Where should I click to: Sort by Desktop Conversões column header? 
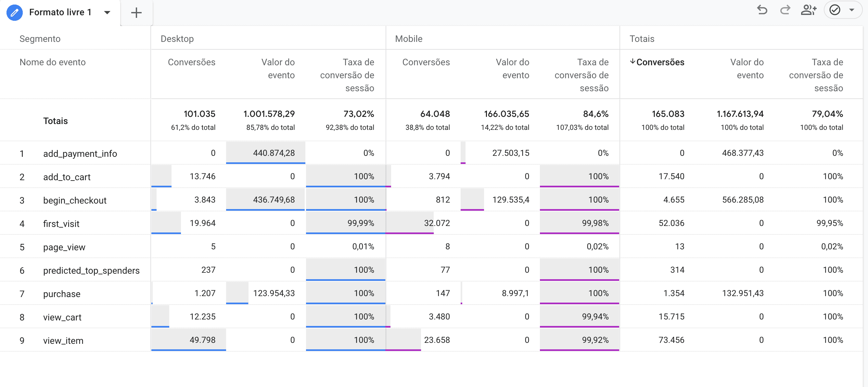click(x=191, y=62)
